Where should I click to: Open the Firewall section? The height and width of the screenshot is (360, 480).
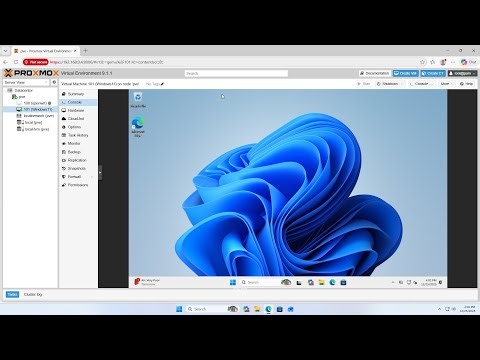pyautogui.click(x=77, y=177)
